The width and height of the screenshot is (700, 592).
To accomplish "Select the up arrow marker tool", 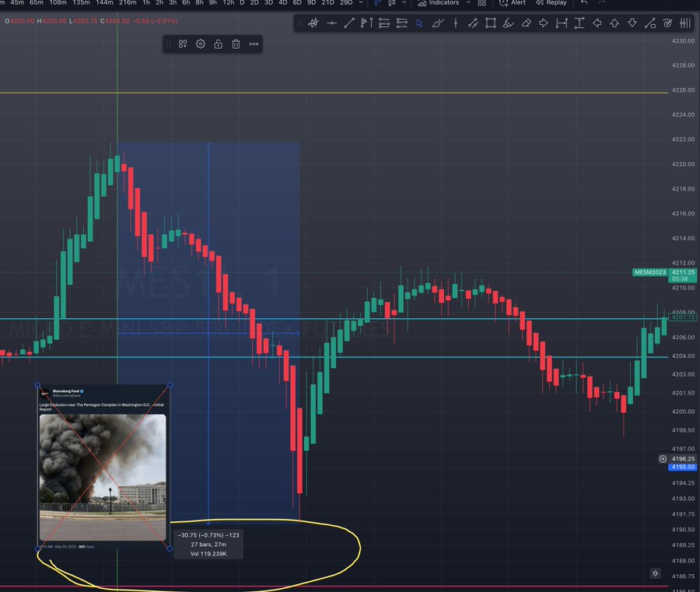I will coord(614,23).
